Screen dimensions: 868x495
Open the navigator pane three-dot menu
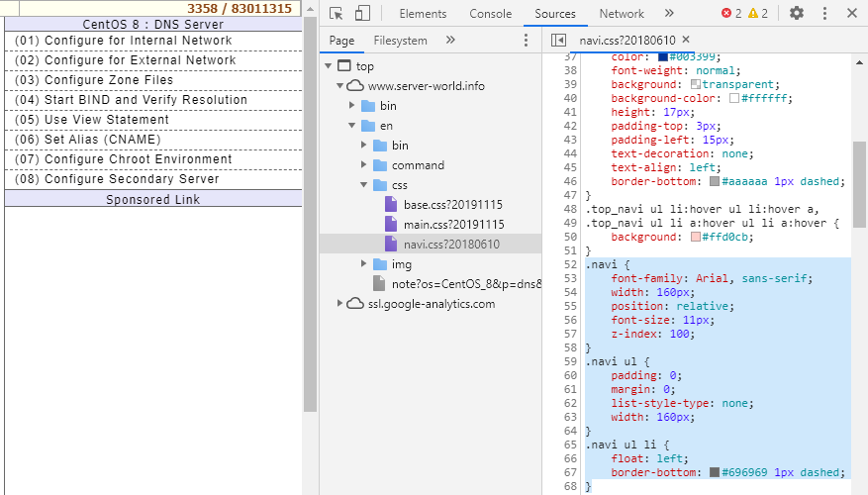coord(526,41)
